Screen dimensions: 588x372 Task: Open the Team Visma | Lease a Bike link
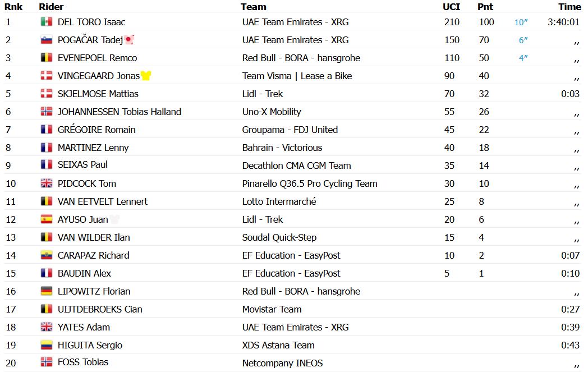pos(297,76)
